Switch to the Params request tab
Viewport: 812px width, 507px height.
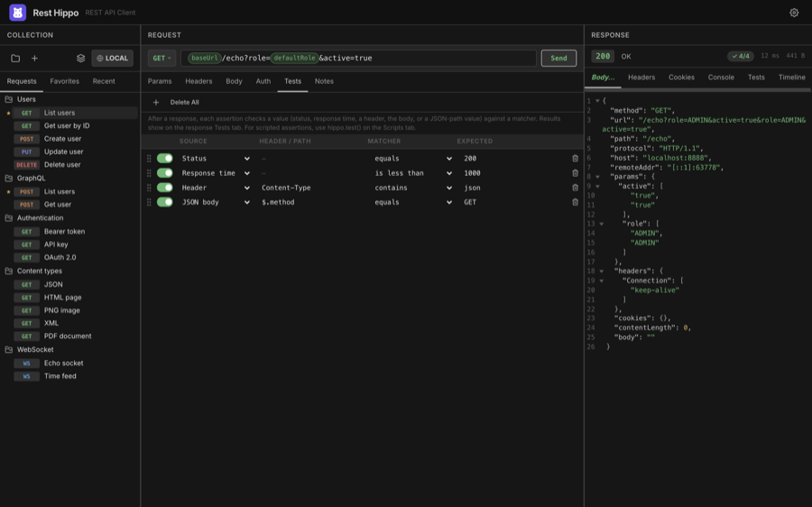tap(160, 81)
